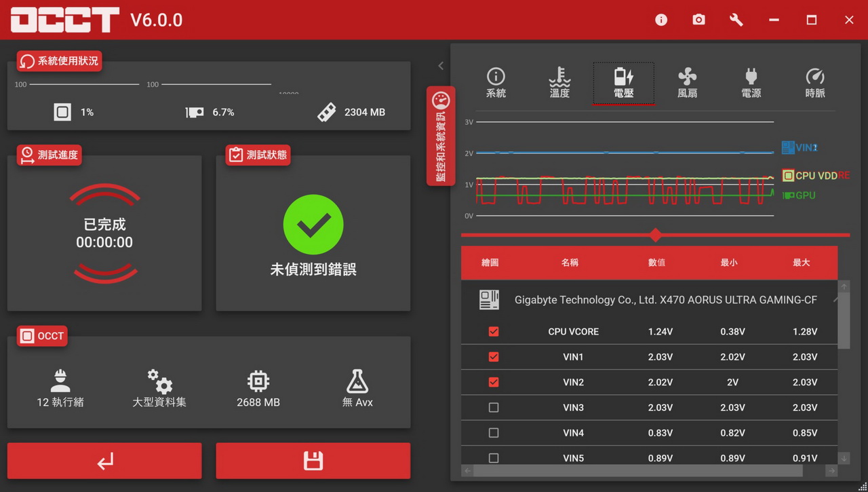Open the 風扇 fan tab
Screen dimensions: 868x492
point(687,83)
